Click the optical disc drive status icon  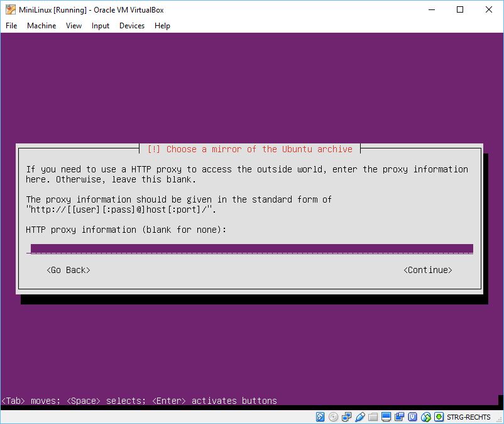333,417
